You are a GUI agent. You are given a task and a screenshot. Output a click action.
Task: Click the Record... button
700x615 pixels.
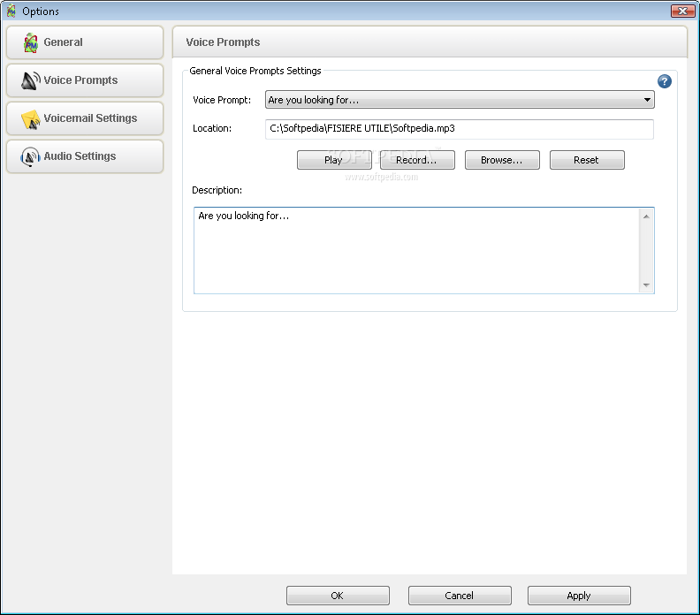(417, 160)
